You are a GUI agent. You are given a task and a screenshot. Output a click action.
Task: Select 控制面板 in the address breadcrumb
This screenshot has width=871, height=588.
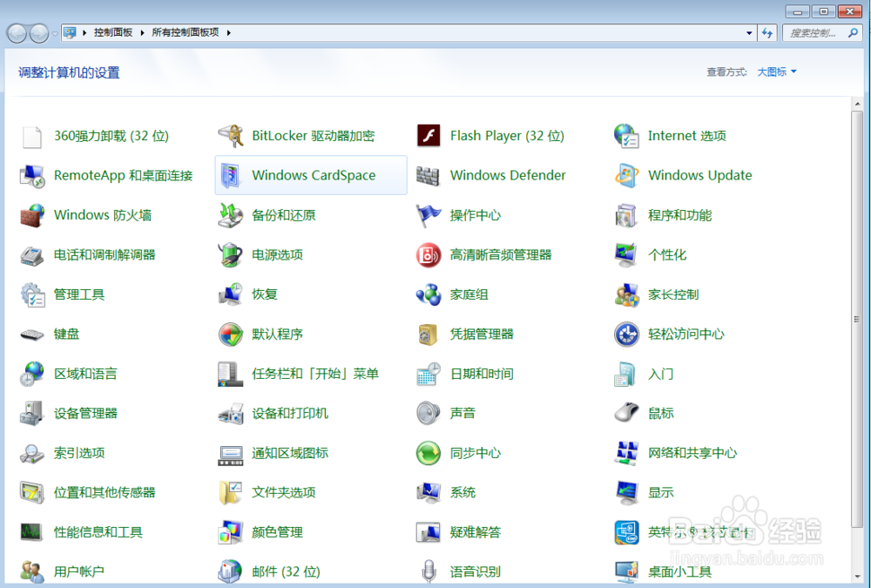pos(112,33)
